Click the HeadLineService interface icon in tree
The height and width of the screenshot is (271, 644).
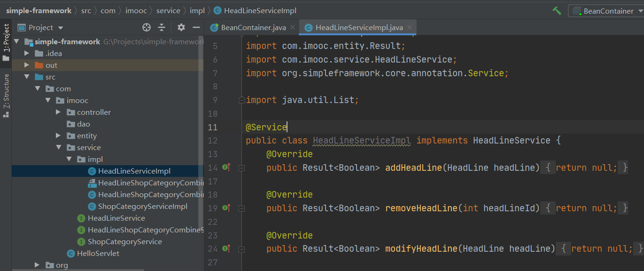(81, 218)
